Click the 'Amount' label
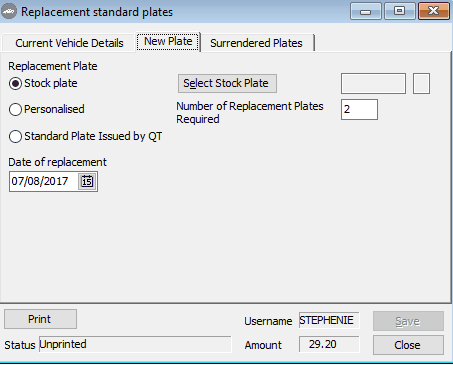The width and height of the screenshot is (453, 365). tap(263, 345)
